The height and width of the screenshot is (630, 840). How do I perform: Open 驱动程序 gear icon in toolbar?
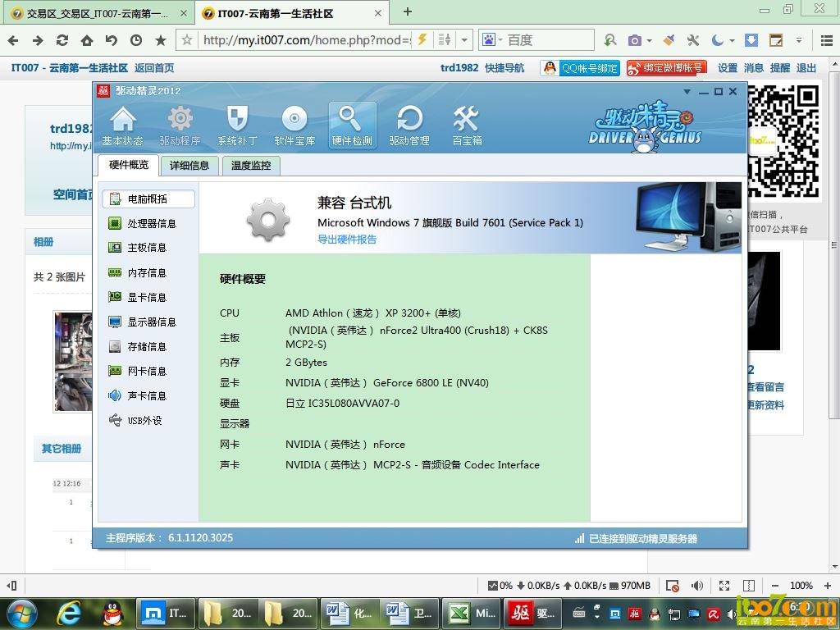click(180, 126)
